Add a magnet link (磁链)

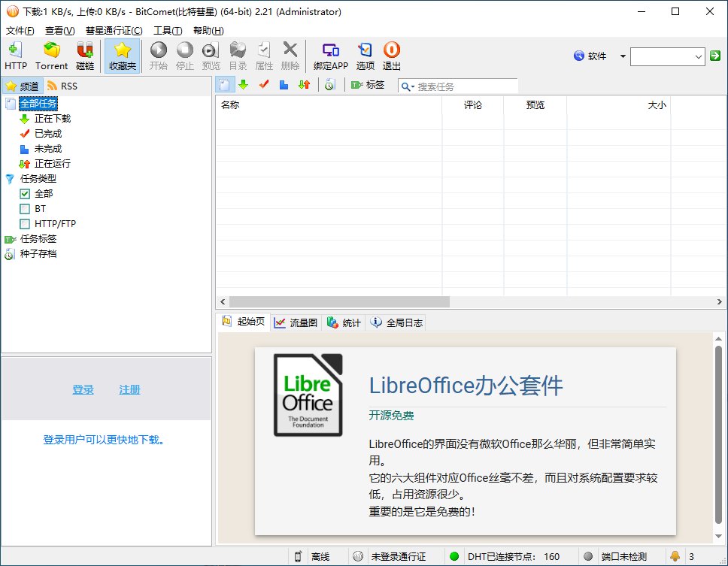(x=85, y=56)
